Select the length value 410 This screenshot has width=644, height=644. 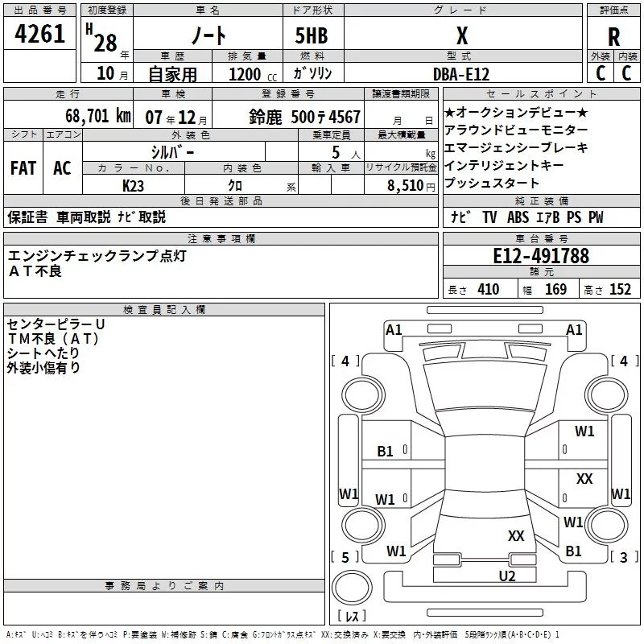(489, 290)
